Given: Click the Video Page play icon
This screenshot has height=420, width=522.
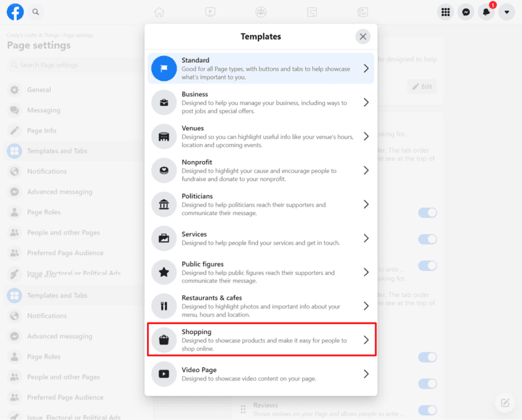Looking at the screenshot, I should [164, 374].
